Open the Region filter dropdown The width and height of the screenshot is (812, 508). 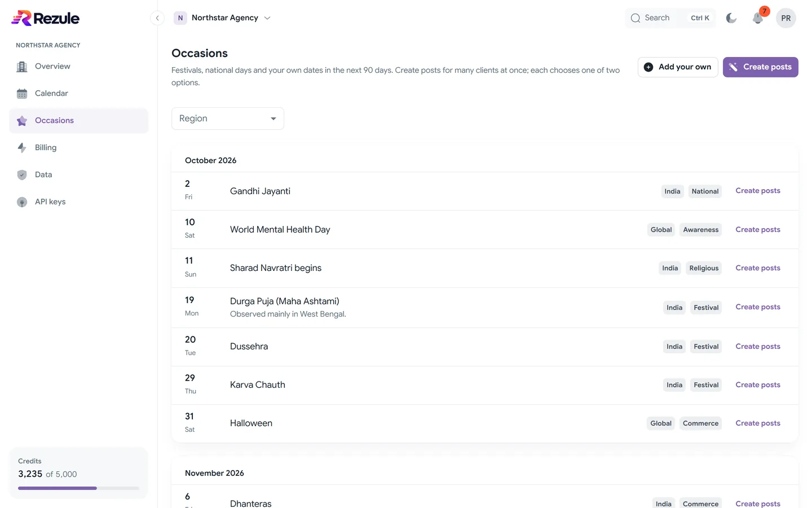(x=228, y=119)
